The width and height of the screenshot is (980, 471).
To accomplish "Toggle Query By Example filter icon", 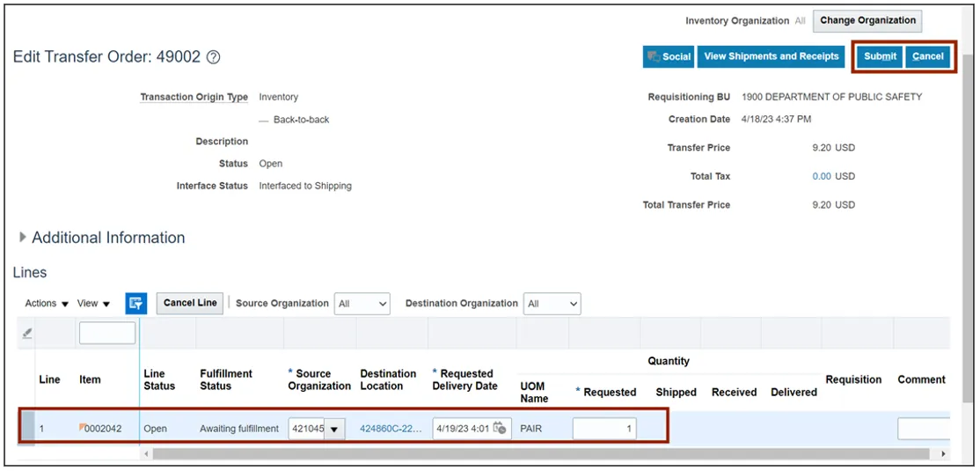I will pyautogui.click(x=135, y=303).
